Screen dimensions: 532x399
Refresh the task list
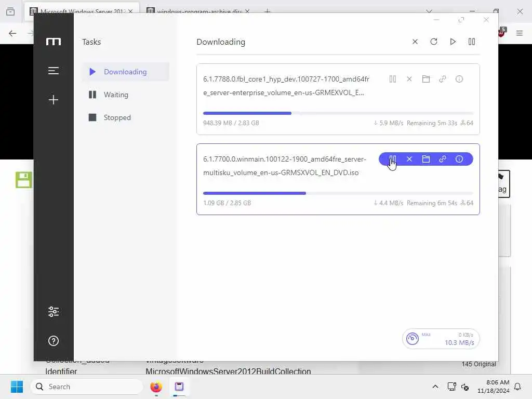tap(434, 42)
